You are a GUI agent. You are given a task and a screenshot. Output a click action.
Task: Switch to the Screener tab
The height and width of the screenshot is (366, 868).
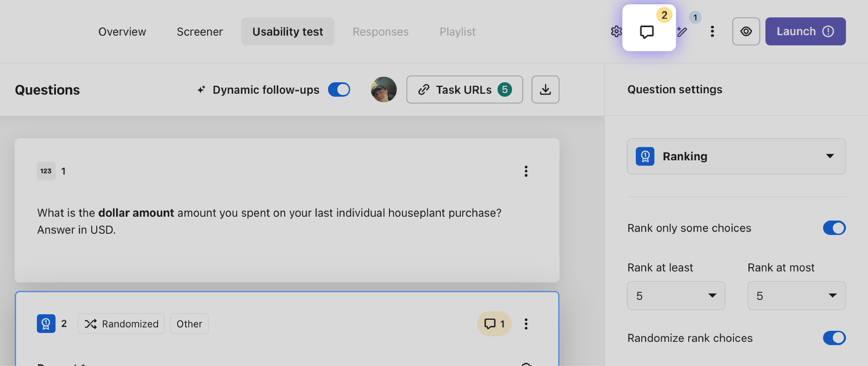[200, 32]
